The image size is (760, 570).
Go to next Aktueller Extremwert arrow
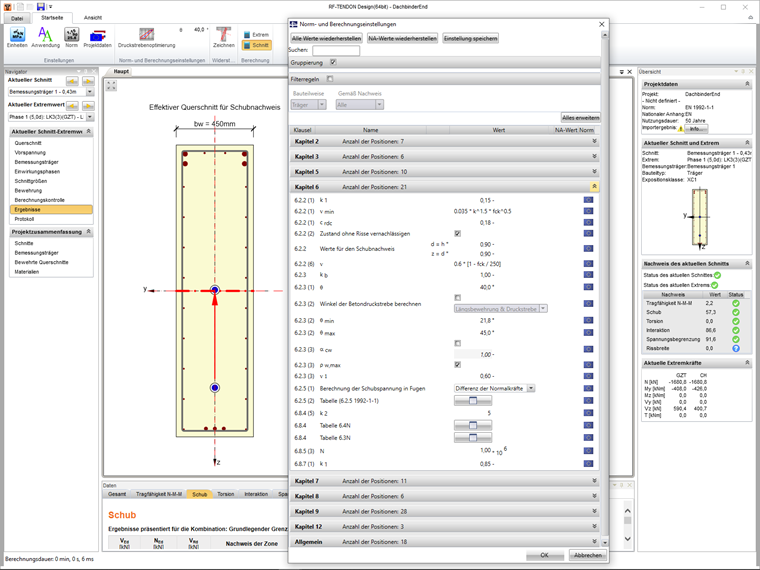[88, 106]
